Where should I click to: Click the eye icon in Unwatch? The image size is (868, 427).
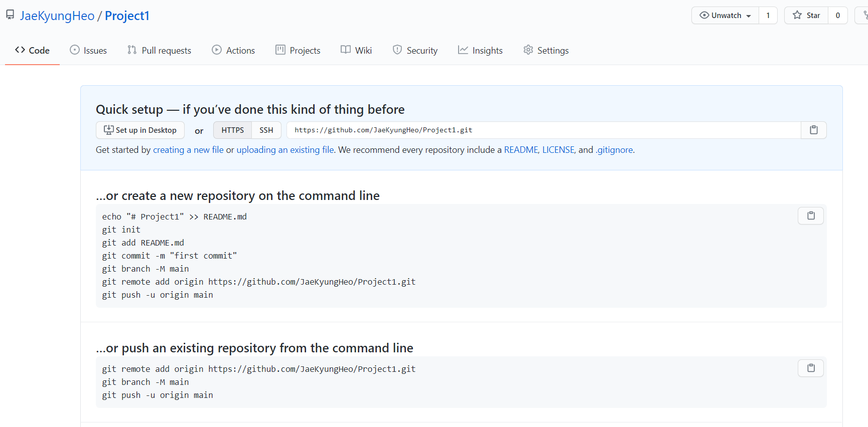(704, 15)
